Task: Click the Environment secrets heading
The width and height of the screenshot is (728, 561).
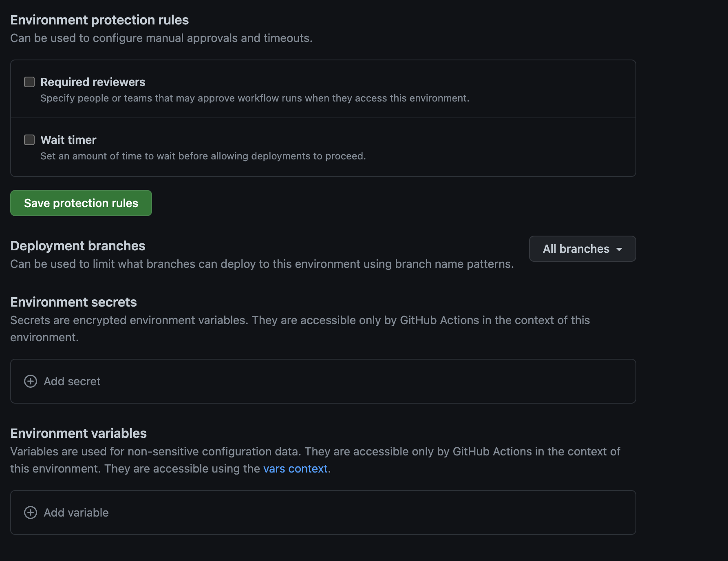Action: tap(73, 302)
